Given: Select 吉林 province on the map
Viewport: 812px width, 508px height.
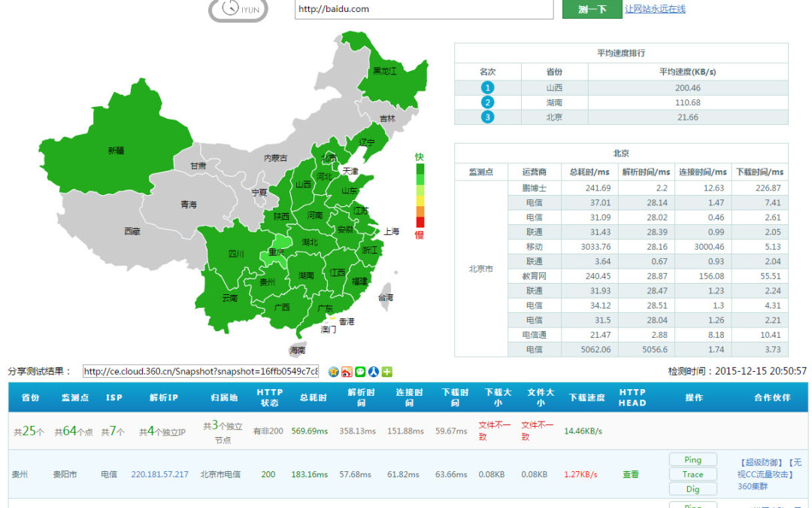Looking at the screenshot, I should [387, 119].
